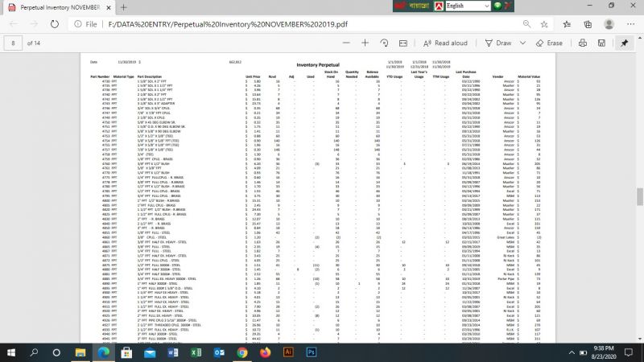Screen dimensions: 644x362
Task: Open Edge Settings and more menu
Action: [x=630, y=25]
